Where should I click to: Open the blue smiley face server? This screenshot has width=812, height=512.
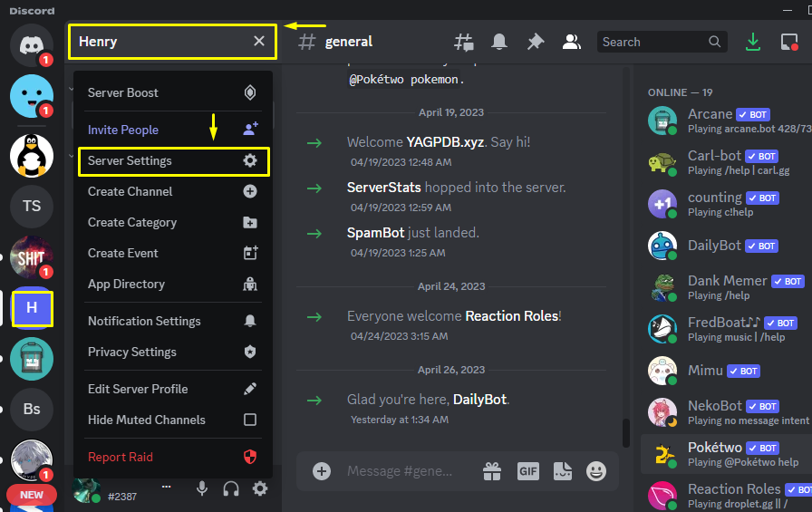(x=32, y=96)
